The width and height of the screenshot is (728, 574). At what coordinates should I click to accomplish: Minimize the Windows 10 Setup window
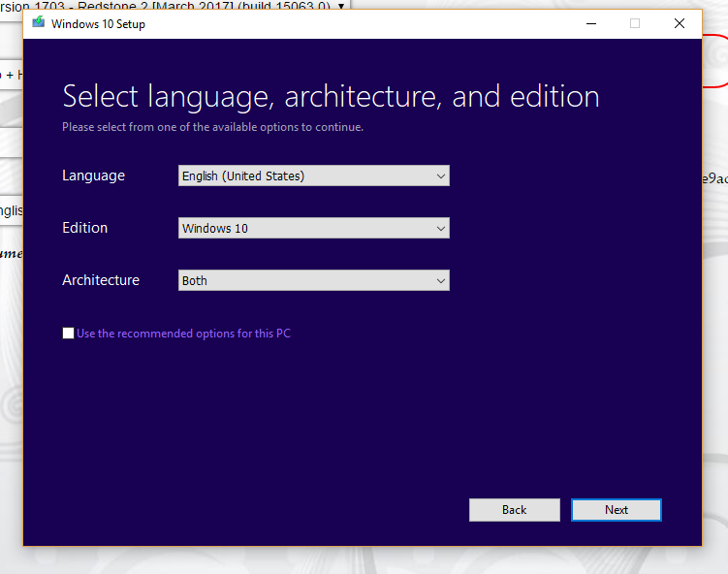[x=591, y=23]
